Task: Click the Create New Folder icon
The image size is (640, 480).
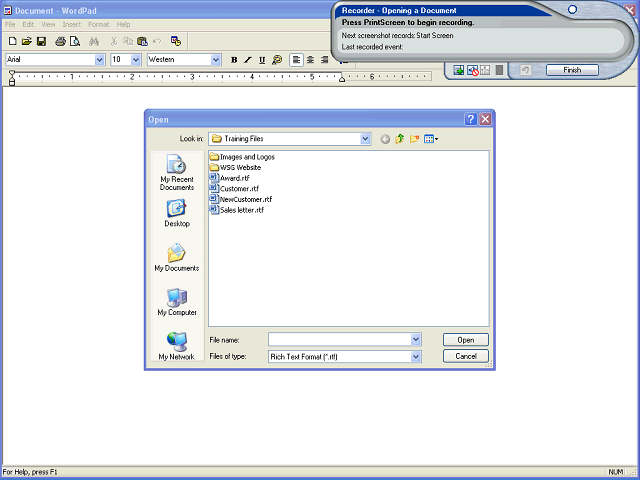Action: (414, 139)
